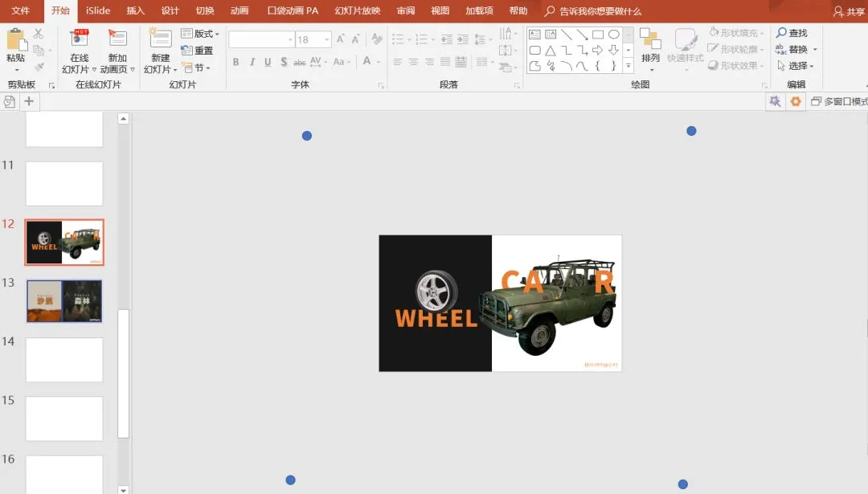Toggle underline text formatting
Image resolution: width=868 pixels, height=494 pixels.
268,62
